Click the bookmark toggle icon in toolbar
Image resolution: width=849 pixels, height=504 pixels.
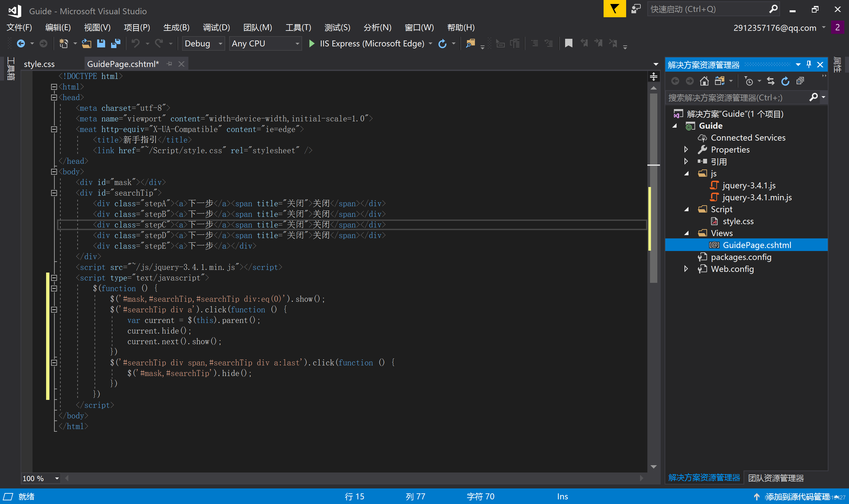pos(568,43)
